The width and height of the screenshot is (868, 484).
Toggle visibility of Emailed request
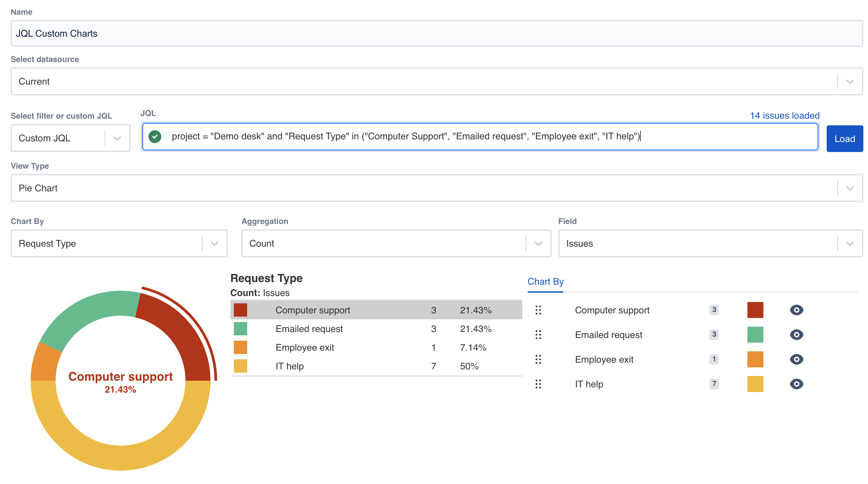(x=796, y=335)
